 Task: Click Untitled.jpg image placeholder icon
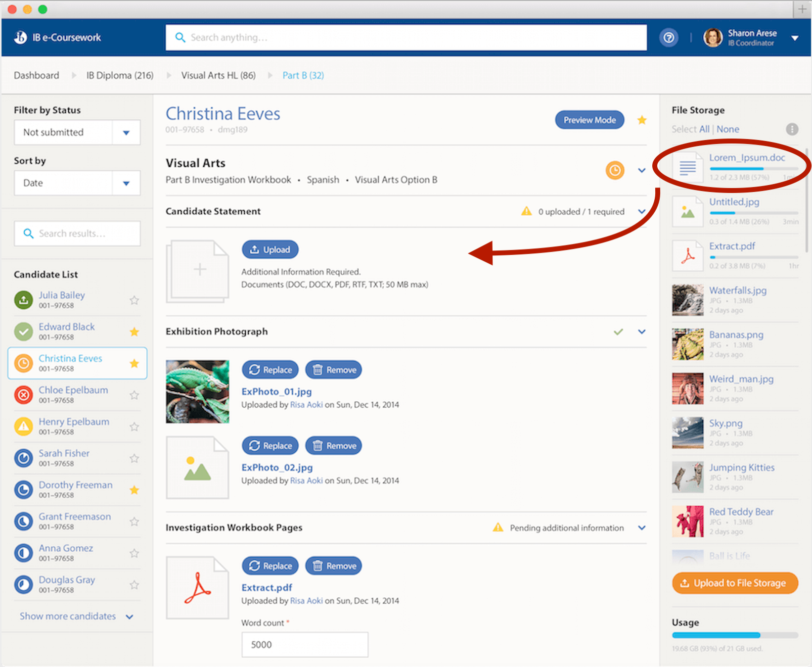[x=687, y=212]
